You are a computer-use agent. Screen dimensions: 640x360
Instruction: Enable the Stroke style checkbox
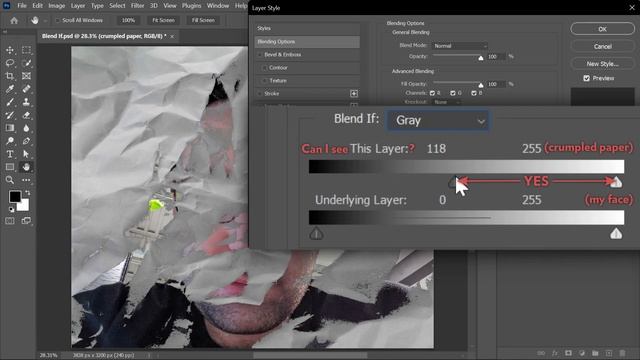(x=260, y=94)
